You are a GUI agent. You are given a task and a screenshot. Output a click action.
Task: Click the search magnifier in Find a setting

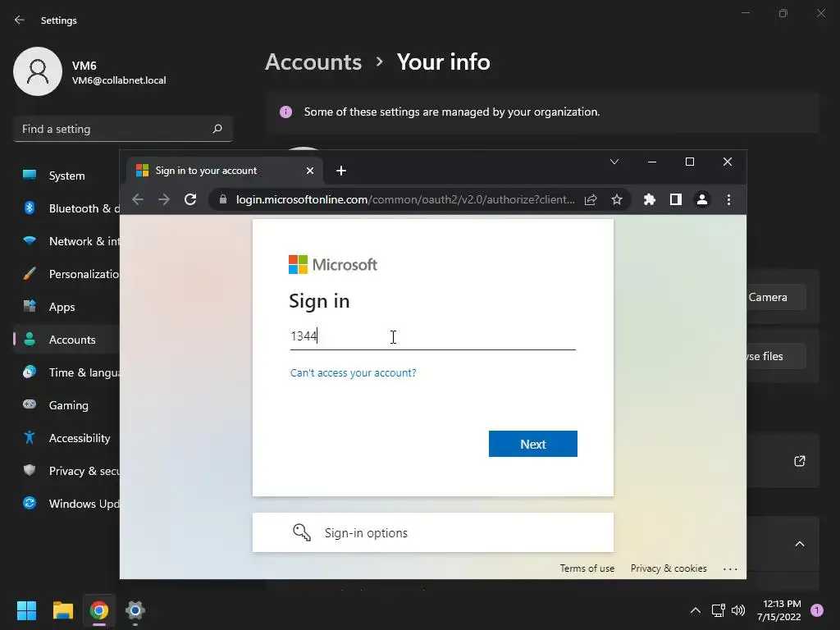(217, 129)
